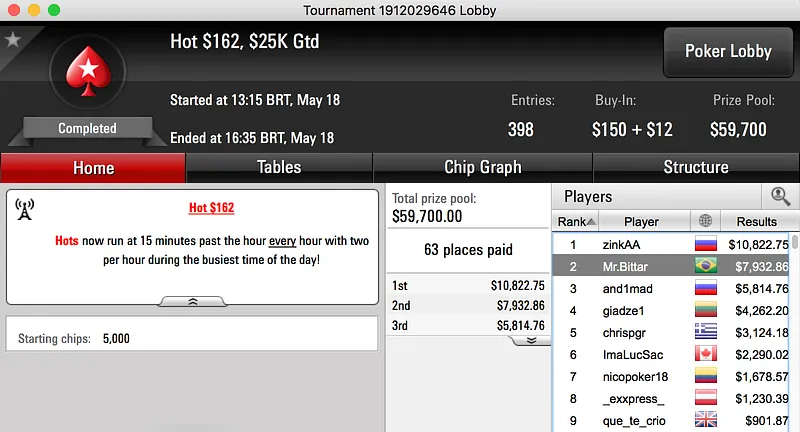Viewport: 800px width, 432px height.
Task: Click the Brazil flag beside Mr.Bittar
Action: (x=706, y=266)
